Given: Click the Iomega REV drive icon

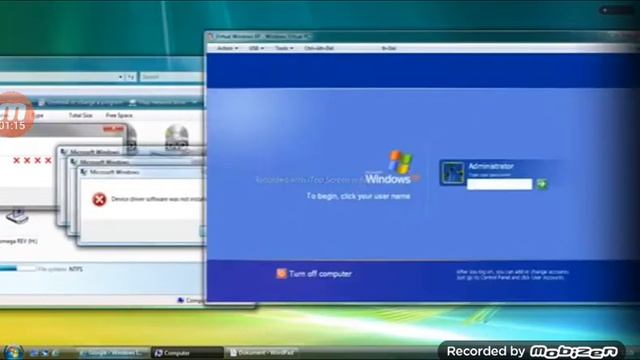Looking at the screenshot, I should [17, 216].
